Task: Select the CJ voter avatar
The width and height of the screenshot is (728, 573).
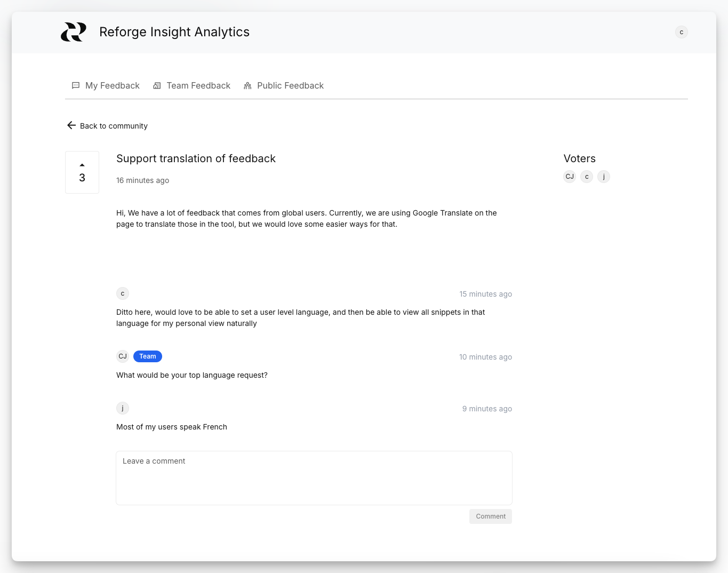Action: coord(570,177)
